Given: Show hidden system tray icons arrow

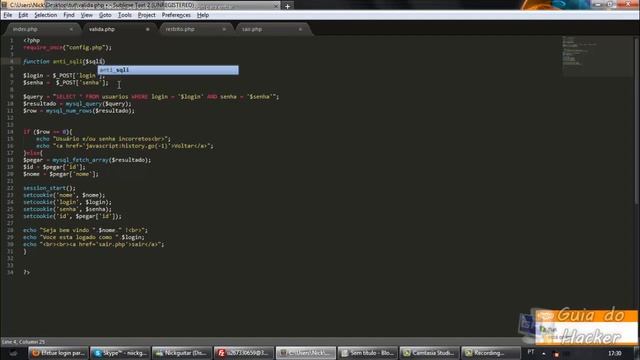Looking at the screenshot, I should pos(544,354).
